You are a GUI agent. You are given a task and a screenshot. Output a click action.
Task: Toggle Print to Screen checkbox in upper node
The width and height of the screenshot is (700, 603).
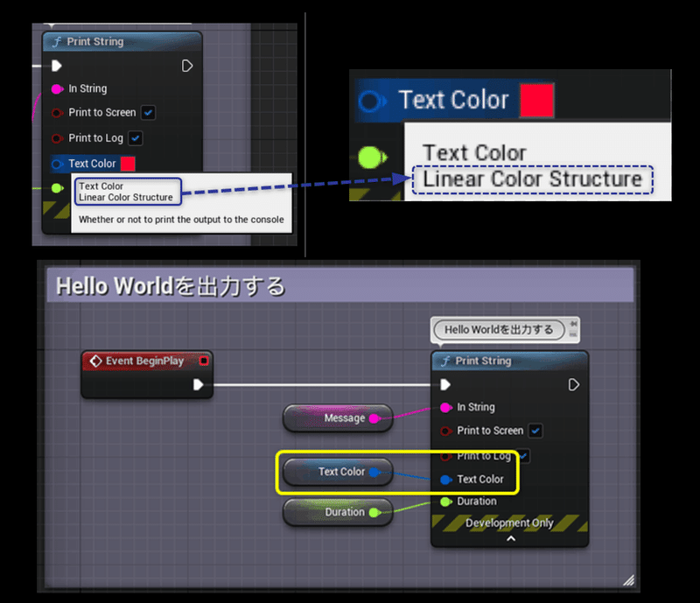pyautogui.click(x=148, y=113)
